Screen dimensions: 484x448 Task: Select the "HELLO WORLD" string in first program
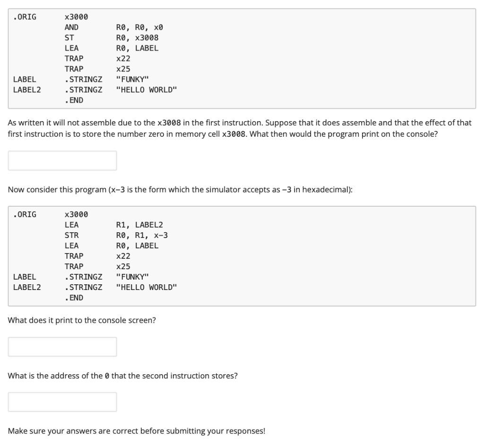coord(147,89)
